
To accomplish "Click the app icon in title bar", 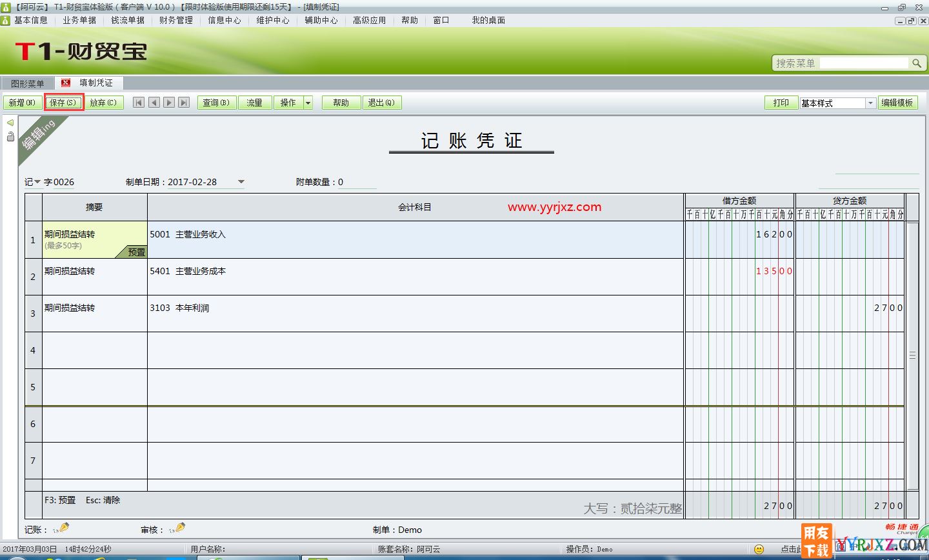I will pos(6,7).
